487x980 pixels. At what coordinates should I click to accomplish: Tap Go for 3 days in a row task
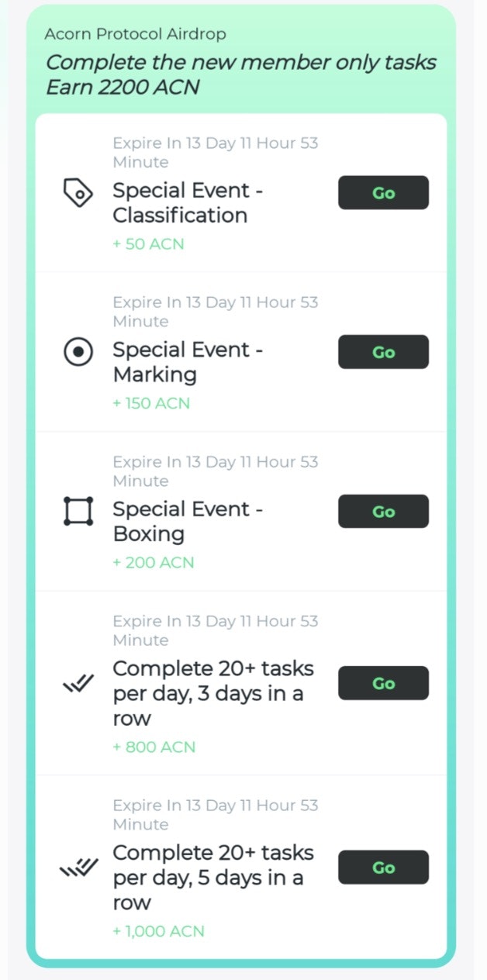pos(383,684)
